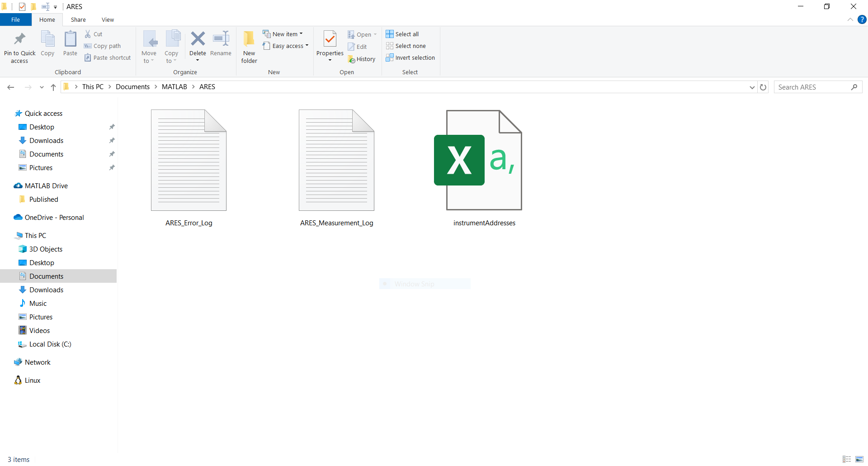Refresh the ARES folder view
868x466 pixels.
click(763, 87)
